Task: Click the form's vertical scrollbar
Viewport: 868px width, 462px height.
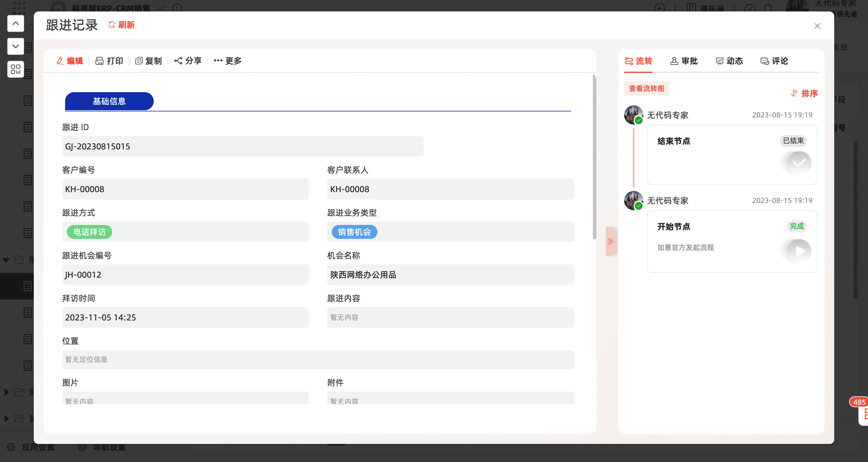Action: click(x=594, y=157)
